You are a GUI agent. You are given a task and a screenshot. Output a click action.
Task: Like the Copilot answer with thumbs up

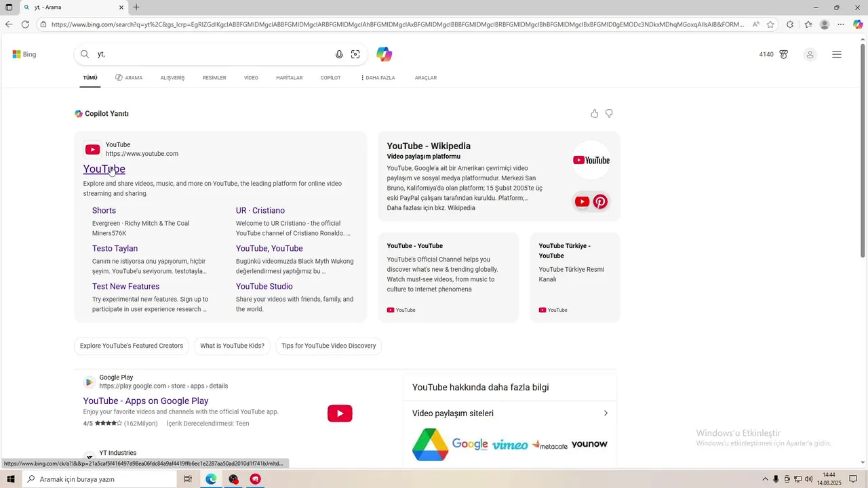click(595, 113)
